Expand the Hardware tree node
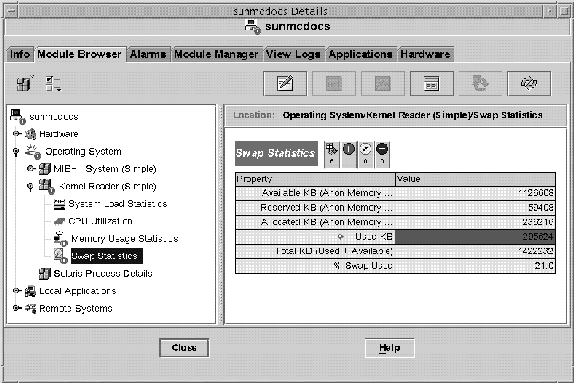This screenshot has height=383, width=574. pyautogui.click(x=16, y=134)
